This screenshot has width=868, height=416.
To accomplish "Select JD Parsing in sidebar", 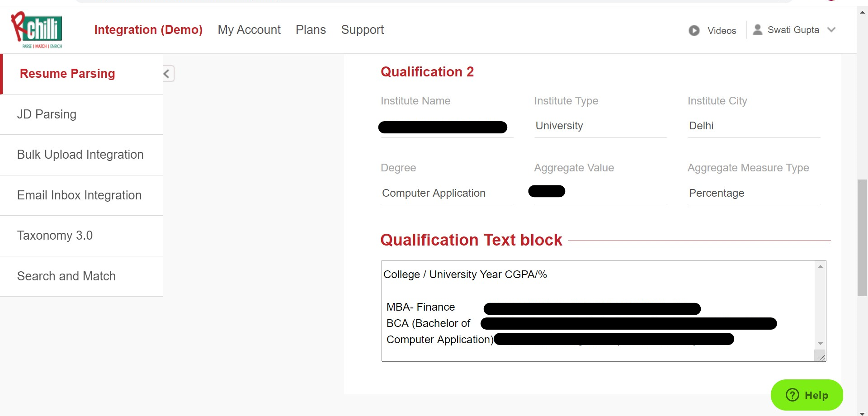I will [x=81, y=114].
